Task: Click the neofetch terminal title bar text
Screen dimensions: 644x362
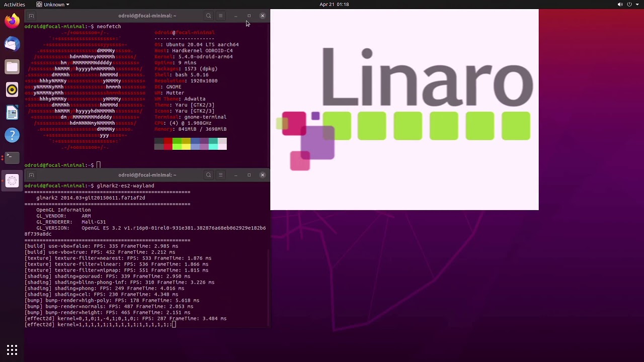Action: (x=147, y=16)
